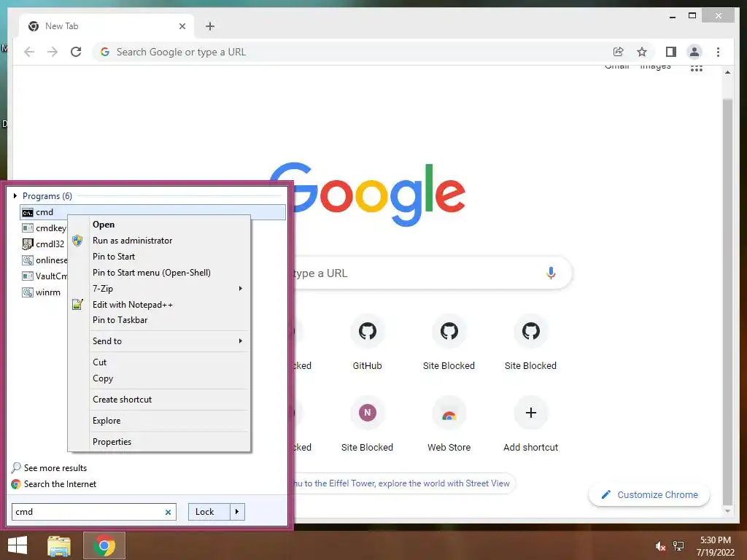This screenshot has height=560, width=747.
Task: Choose Explore in the context menu
Action: 168,421
